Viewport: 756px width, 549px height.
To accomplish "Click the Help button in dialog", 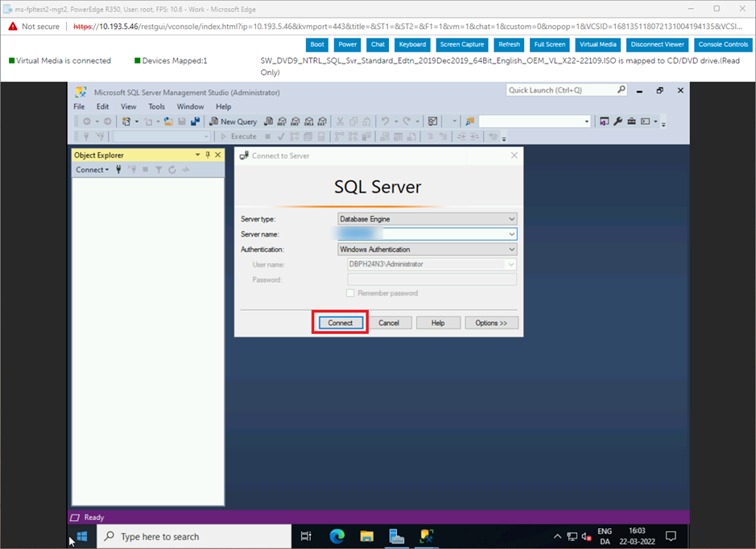I will 438,323.
